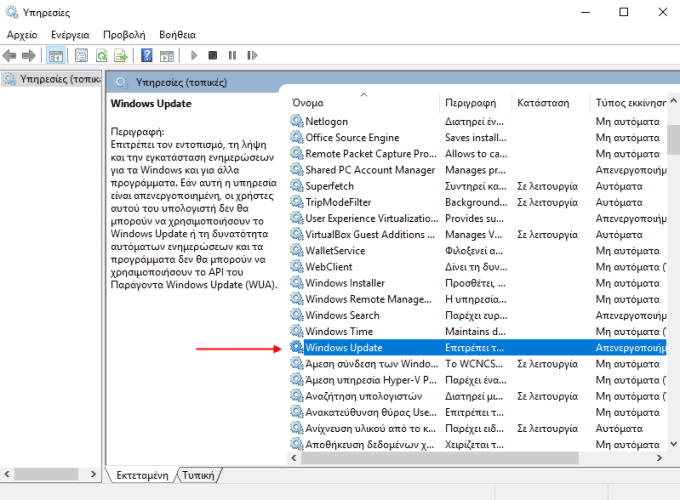Click the gear icon in Υπηρεσίες (τοπικές) header
680x500 pixels.
click(x=122, y=82)
